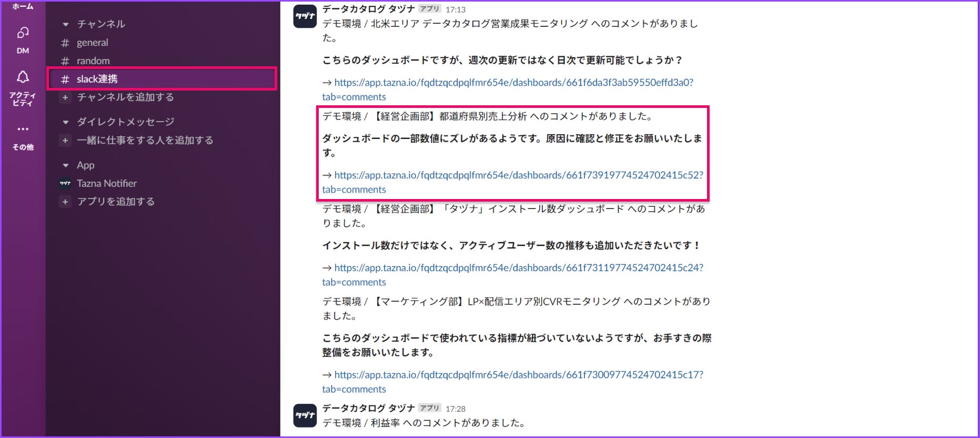Viewport: 980px width, 438px height.
Task: Select the slack連携 channel
Action: pos(162,79)
